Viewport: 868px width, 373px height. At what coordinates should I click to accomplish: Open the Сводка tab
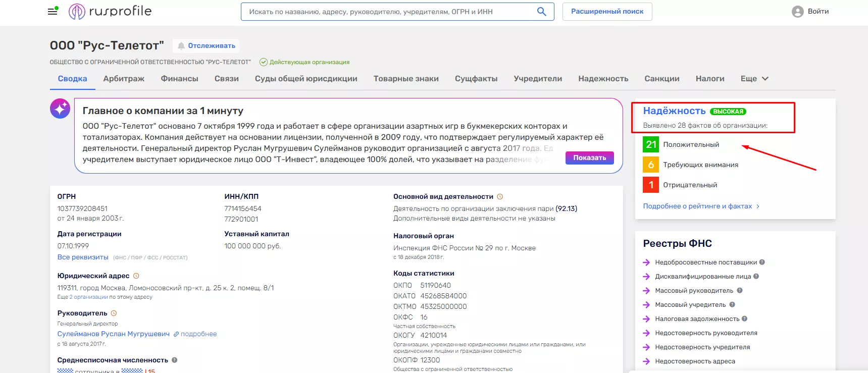(72, 79)
